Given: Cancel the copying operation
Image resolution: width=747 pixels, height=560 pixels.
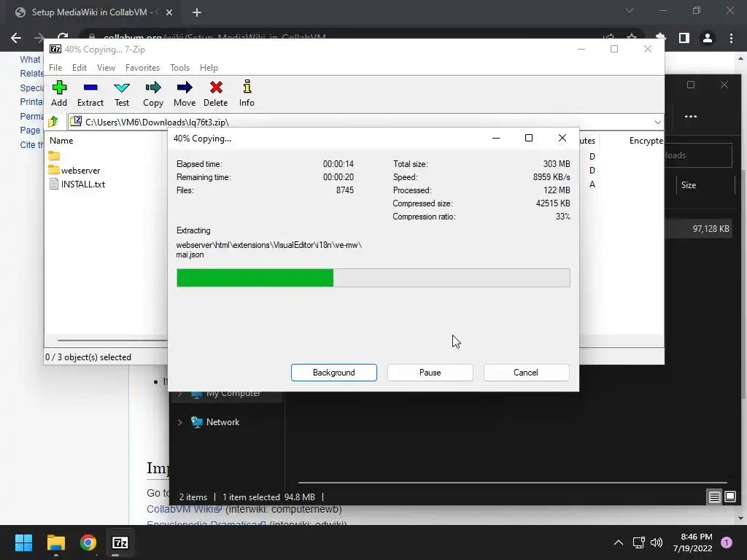Looking at the screenshot, I should pyautogui.click(x=526, y=373).
